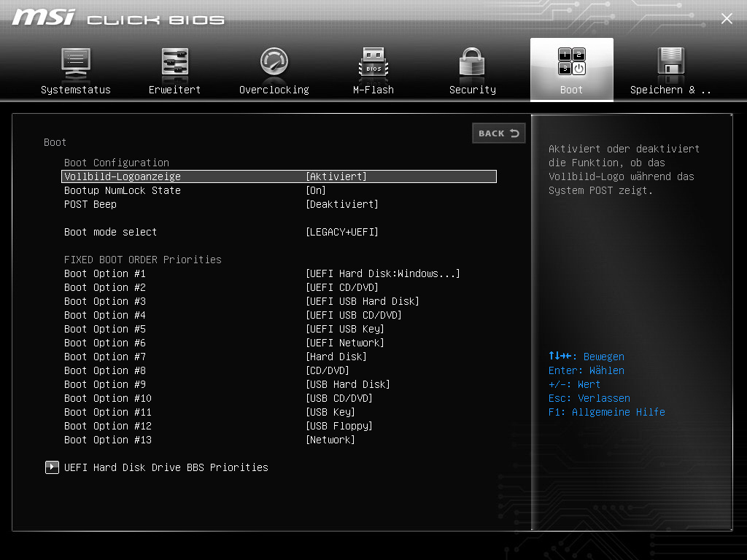The height and width of the screenshot is (560, 747).
Task: Click the 'F1: Allgemeine Hilfe' help text
Action: pyautogui.click(x=606, y=412)
